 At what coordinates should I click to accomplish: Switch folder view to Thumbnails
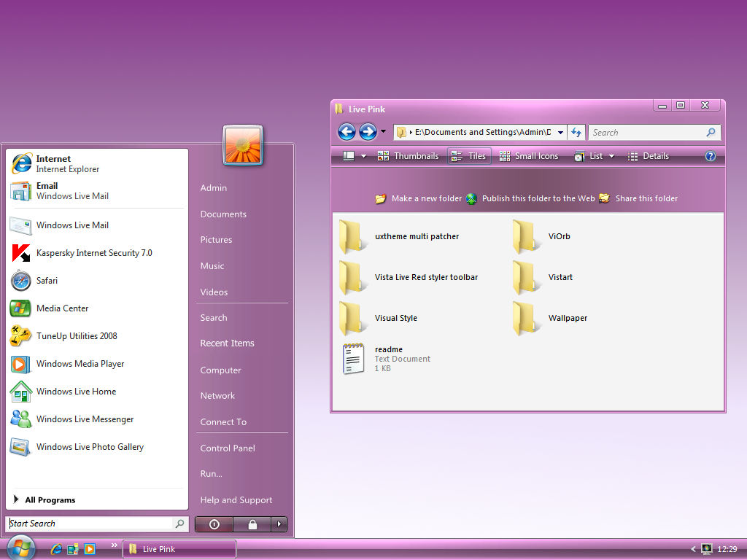pyautogui.click(x=409, y=156)
